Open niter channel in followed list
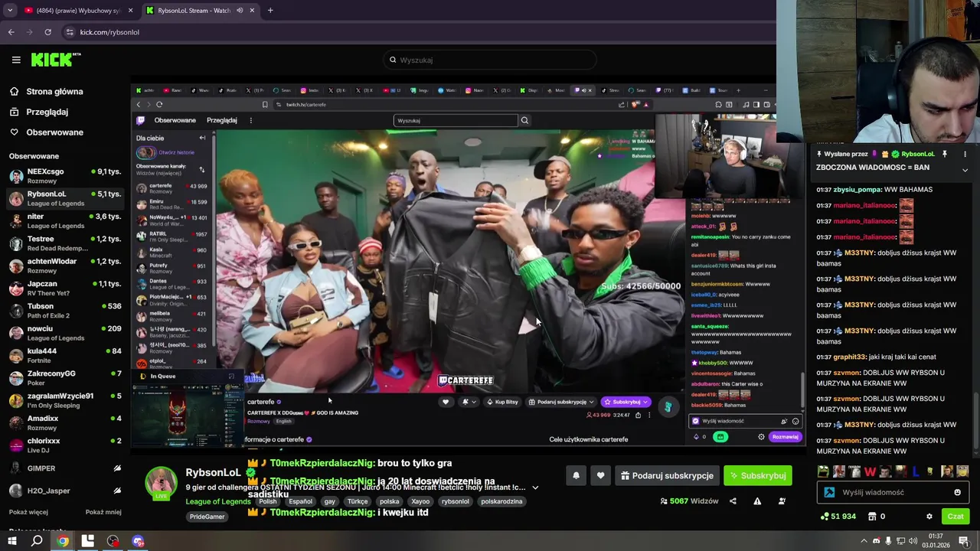Image resolution: width=980 pixels, height=551 pixels. pyautogui.click(x=65, y=221)
